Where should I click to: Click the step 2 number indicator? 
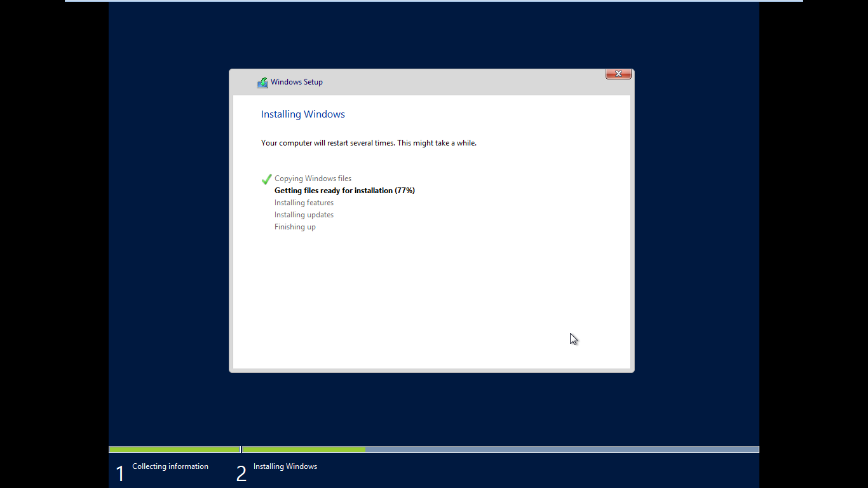(241, 471)
